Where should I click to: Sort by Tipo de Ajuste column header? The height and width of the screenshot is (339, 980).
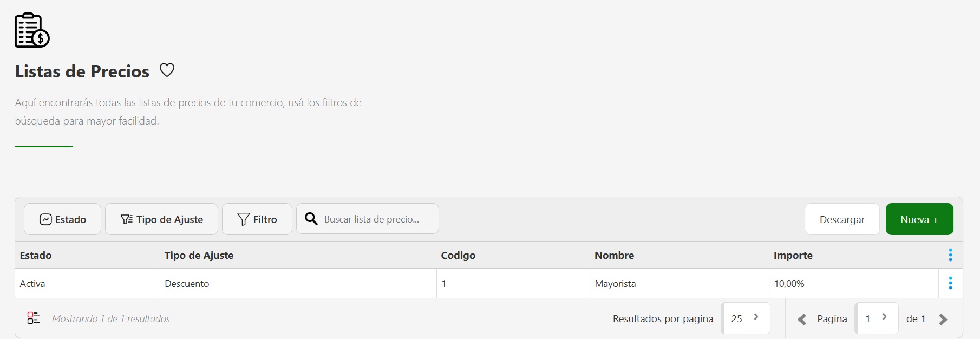pyautogui.click(x=199, y=255)
